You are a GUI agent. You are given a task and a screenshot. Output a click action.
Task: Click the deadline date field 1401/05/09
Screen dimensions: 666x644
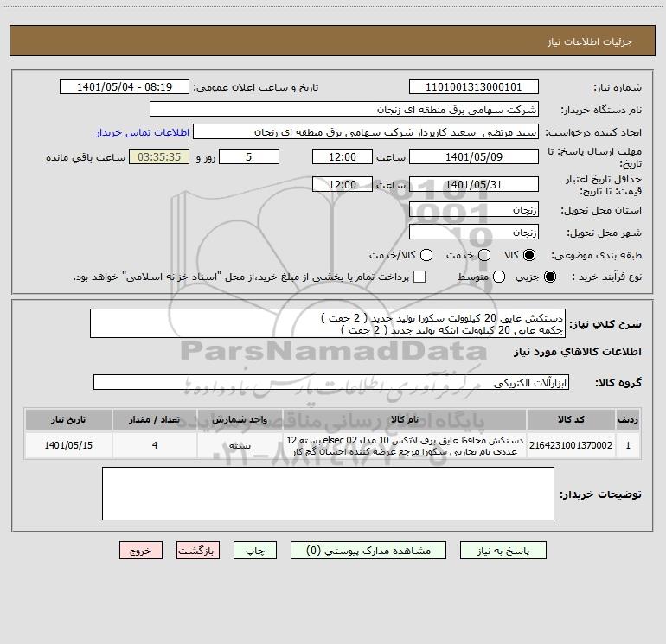[474, 156]
